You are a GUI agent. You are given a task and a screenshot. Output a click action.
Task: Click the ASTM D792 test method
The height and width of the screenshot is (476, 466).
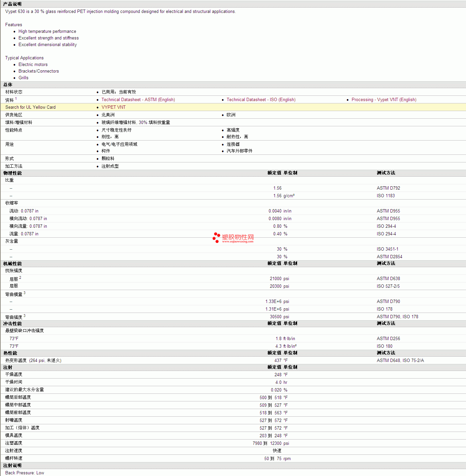388,188
